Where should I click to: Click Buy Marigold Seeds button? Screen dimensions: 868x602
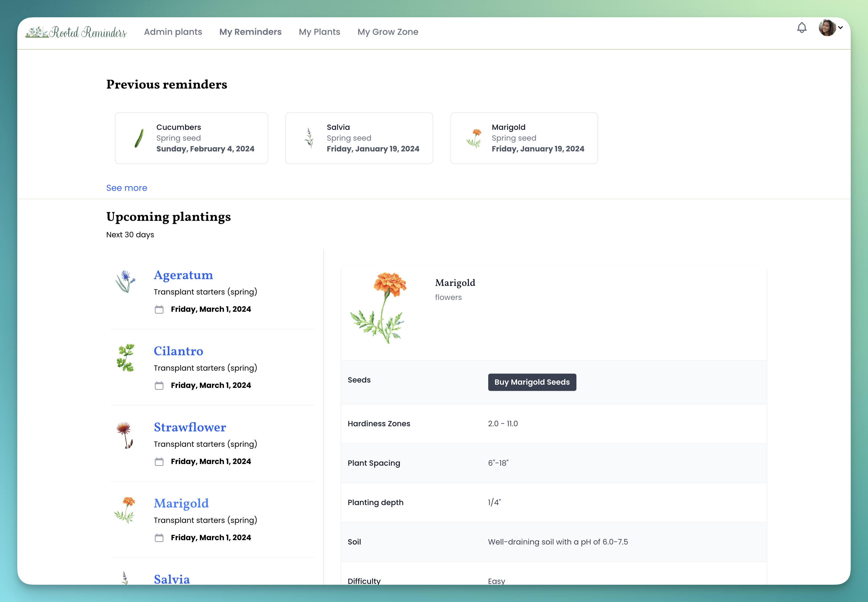(532, 382)
